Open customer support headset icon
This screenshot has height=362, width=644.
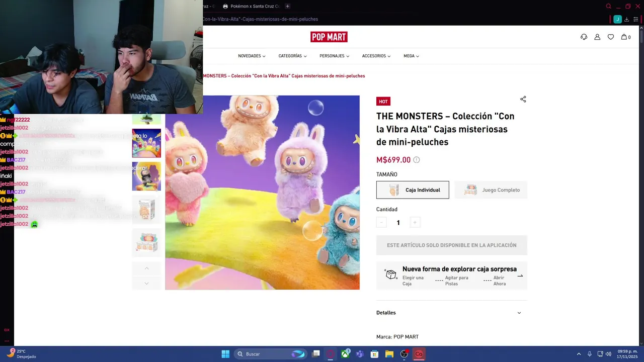[584, 37]
